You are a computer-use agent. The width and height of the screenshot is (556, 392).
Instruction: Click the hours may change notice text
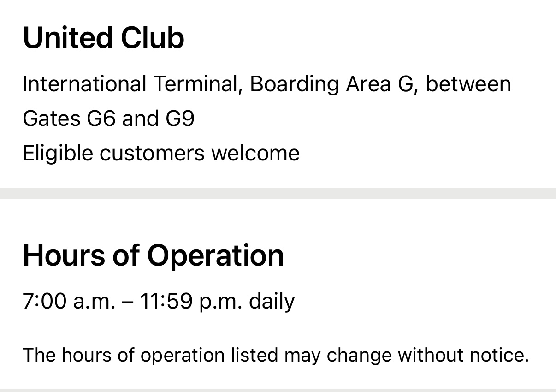click(276, 355)
